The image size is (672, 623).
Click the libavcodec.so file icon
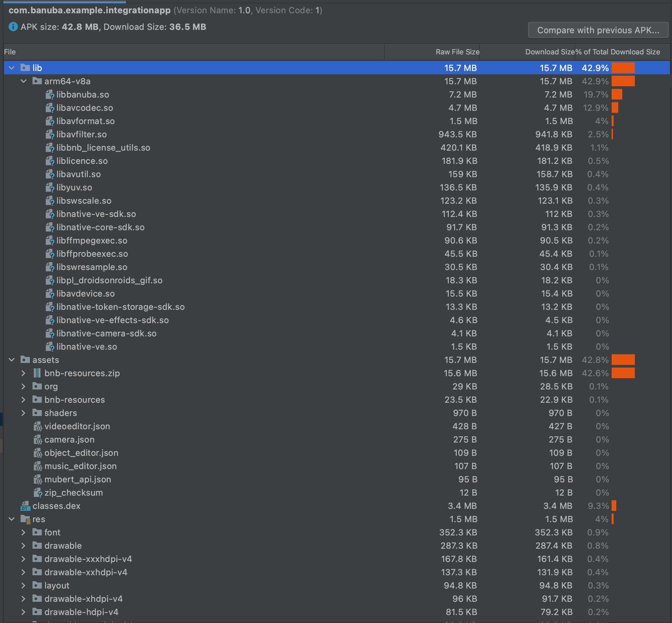[x=50, y=108]
